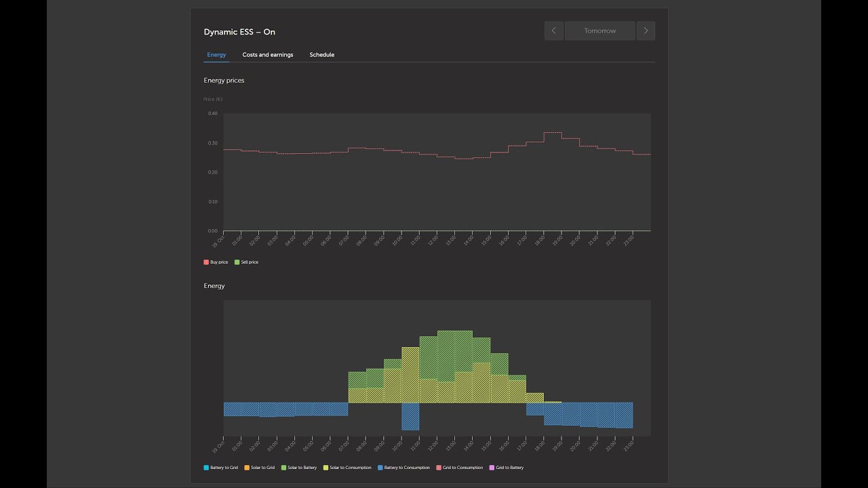Go to the next day arrow
868x488 pixels.
pos(646,30)
